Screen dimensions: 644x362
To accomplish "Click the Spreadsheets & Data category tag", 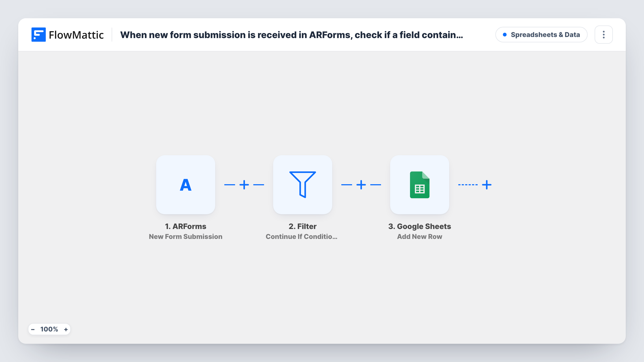I will point(541,35).
